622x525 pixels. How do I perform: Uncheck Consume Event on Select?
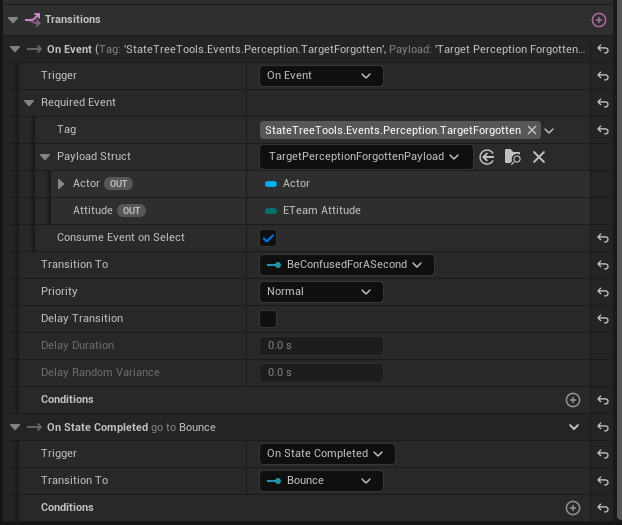click(268, 238)
